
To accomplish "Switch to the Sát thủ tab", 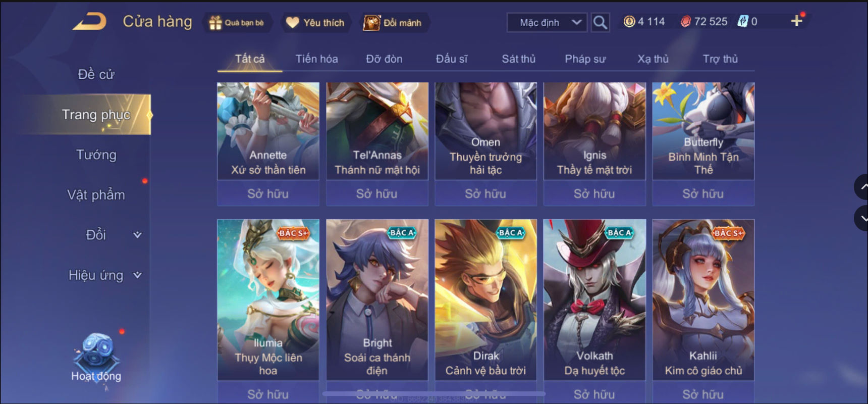I will (x=518, y=59).
